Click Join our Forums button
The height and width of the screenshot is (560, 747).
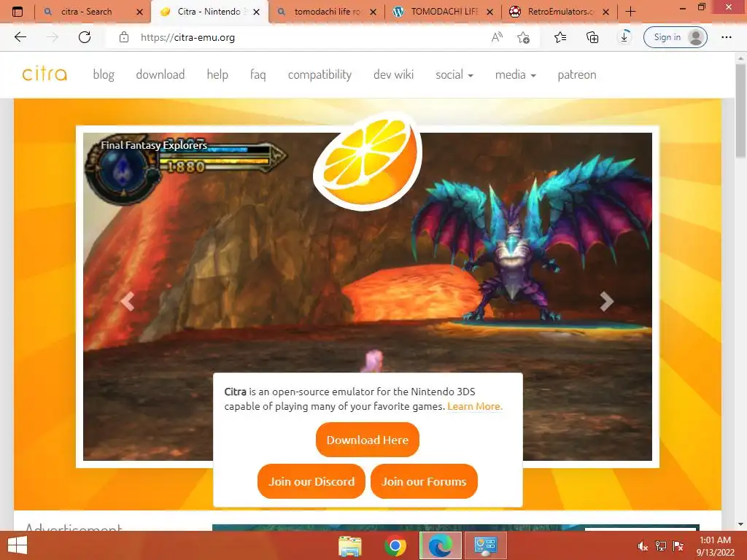[x=424, y=481]
